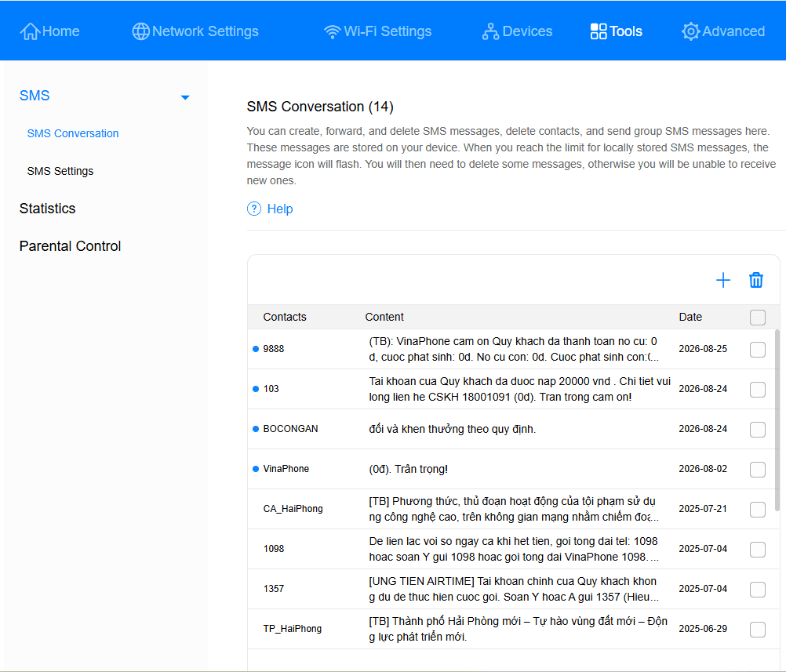Click the Home house icon
Screen dimensions: 786x672
tap(30, 31)
